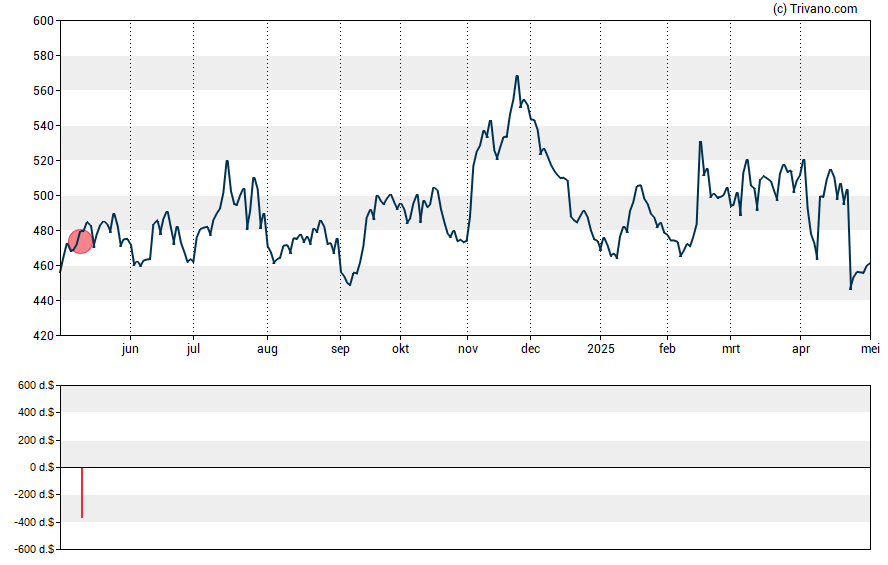Image resolution: width=888 pixels, height=565 pixels.
Task: Click the '-400 d.$' axis label
Action: 35,523
